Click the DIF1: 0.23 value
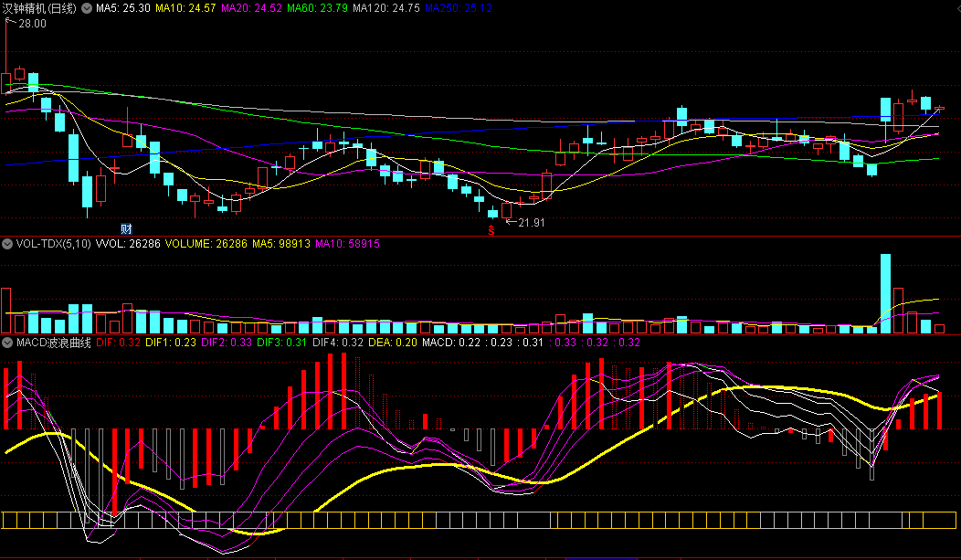The width and height of the screenshot is (961, 560). (171, 343)
